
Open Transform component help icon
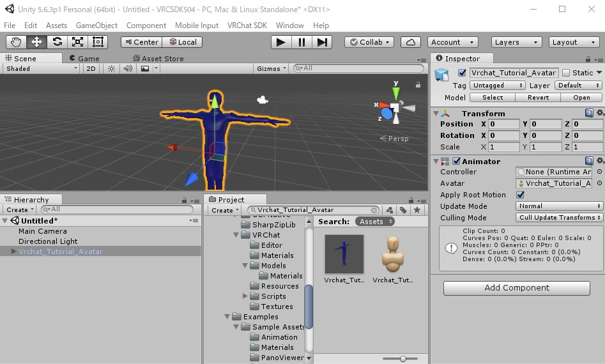[589, 113]
